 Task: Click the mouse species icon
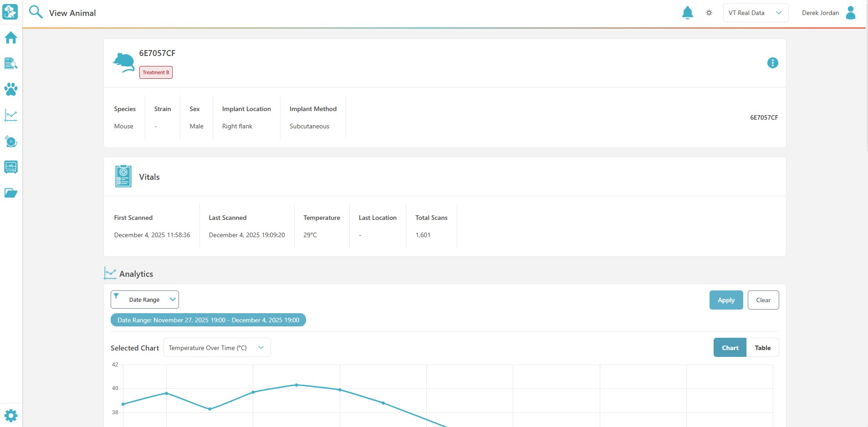pyautogui.click(x=124, y=63)
